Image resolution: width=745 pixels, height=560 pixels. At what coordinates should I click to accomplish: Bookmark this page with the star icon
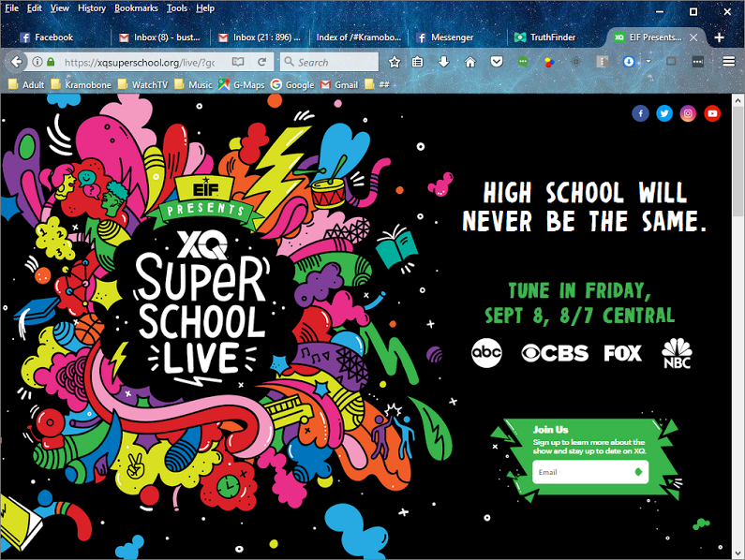click(x=394, y=62)
